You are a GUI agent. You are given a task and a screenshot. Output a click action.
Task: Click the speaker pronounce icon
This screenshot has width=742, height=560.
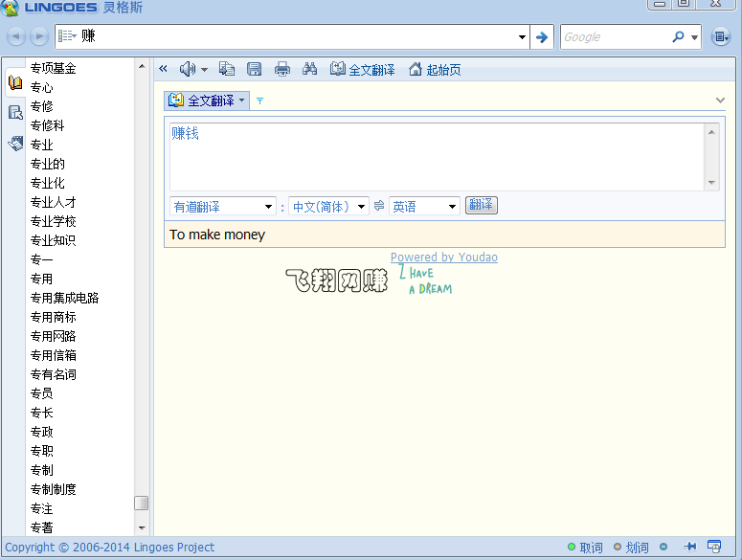[x=188, y=69]
